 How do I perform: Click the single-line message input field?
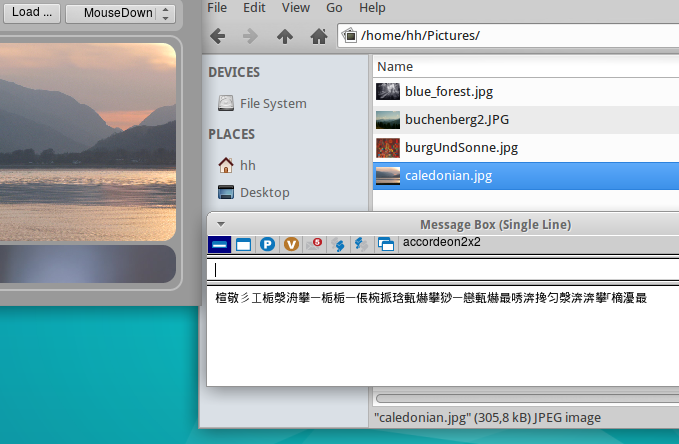[x=440, y=269]
